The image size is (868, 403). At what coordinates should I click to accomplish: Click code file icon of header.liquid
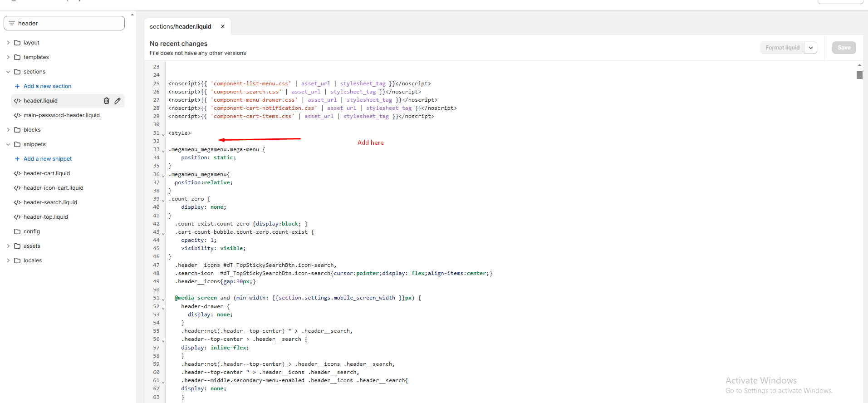(x=17, y=101)
